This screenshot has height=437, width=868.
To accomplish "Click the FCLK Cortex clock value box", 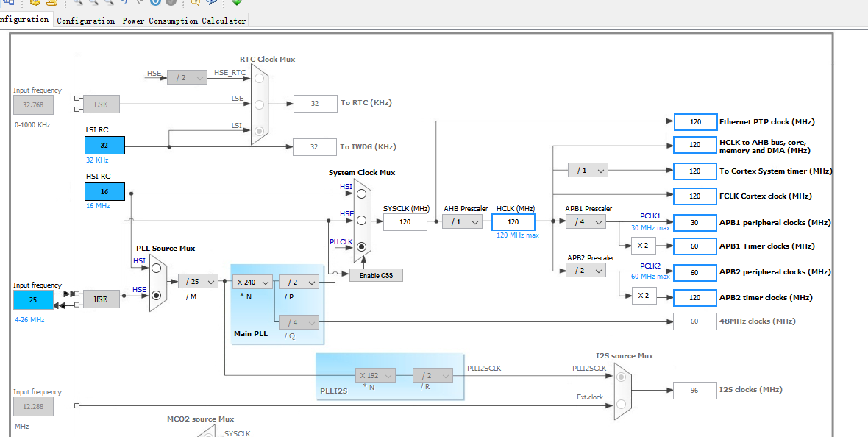I will coord(695,196).
